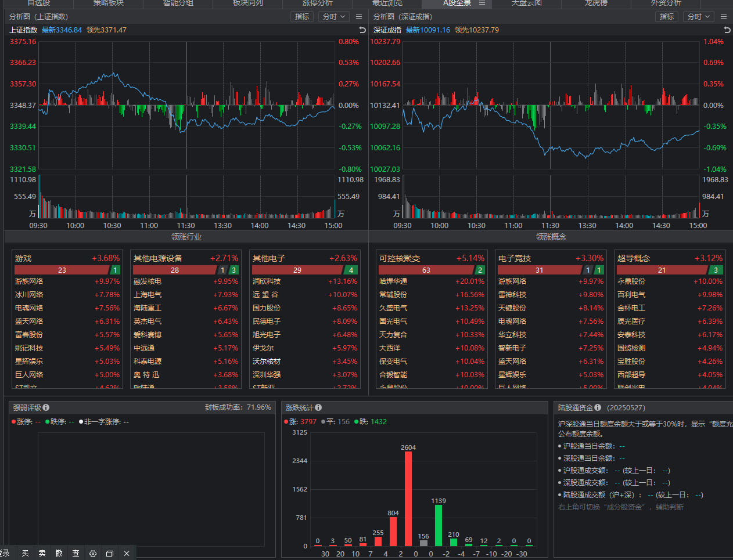
Task: Toggle the 非一字涨停 white legend marker
Action: (x=81, y=422)
